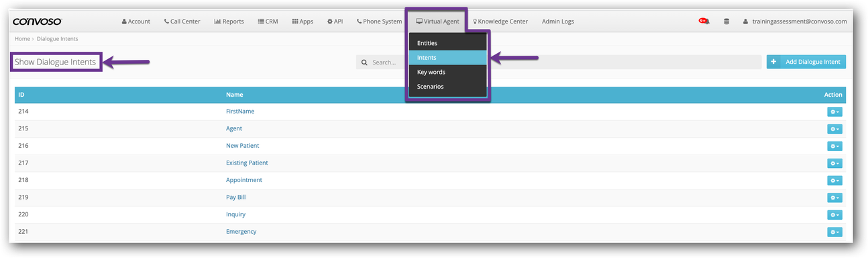The image size is (868, 258).
Task: Select Intents from Virtual Agent dropdown
Action: pyautogui.click(x=447, y=58)
